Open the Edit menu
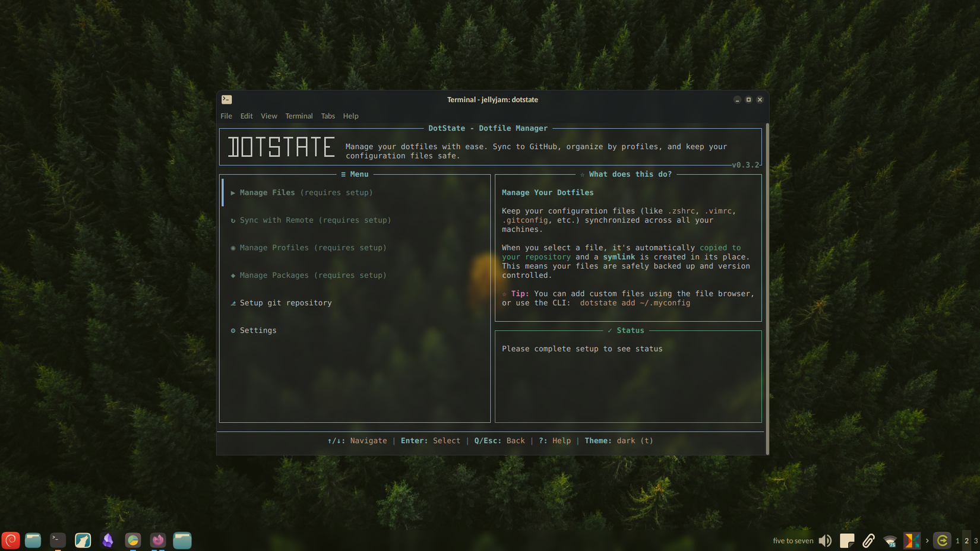 (246, 116)
